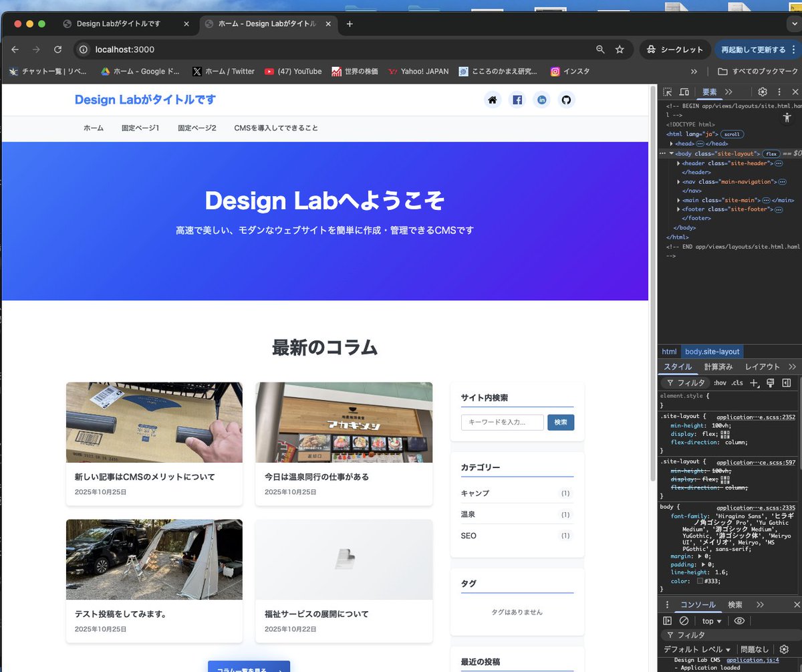Image resolution: width=802 pixels, height=672 pixels.
Task: Focus the キーワード search input field
Action: click(x=502, y=423)
